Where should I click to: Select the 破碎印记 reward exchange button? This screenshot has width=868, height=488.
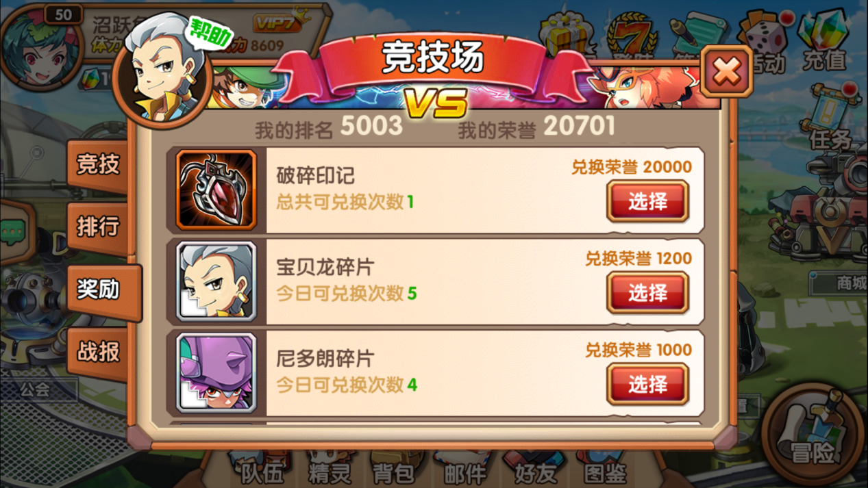(x=647, y=201)
